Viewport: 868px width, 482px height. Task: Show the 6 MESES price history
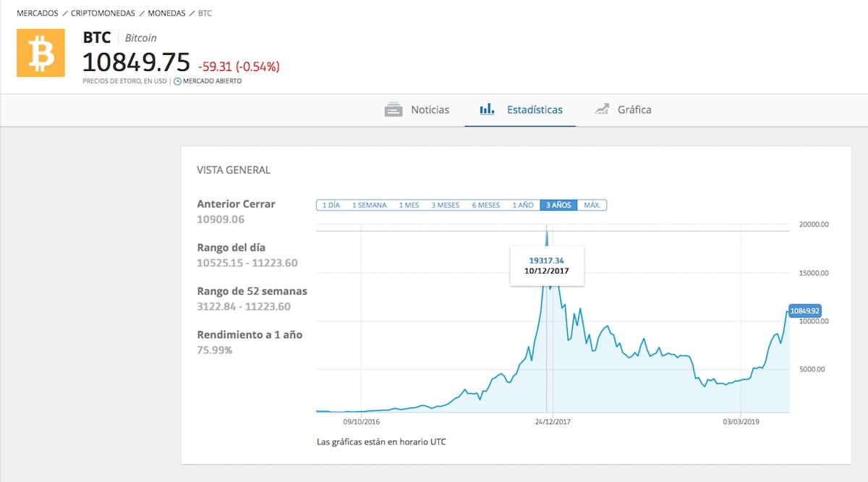click(x=486, y=205)
